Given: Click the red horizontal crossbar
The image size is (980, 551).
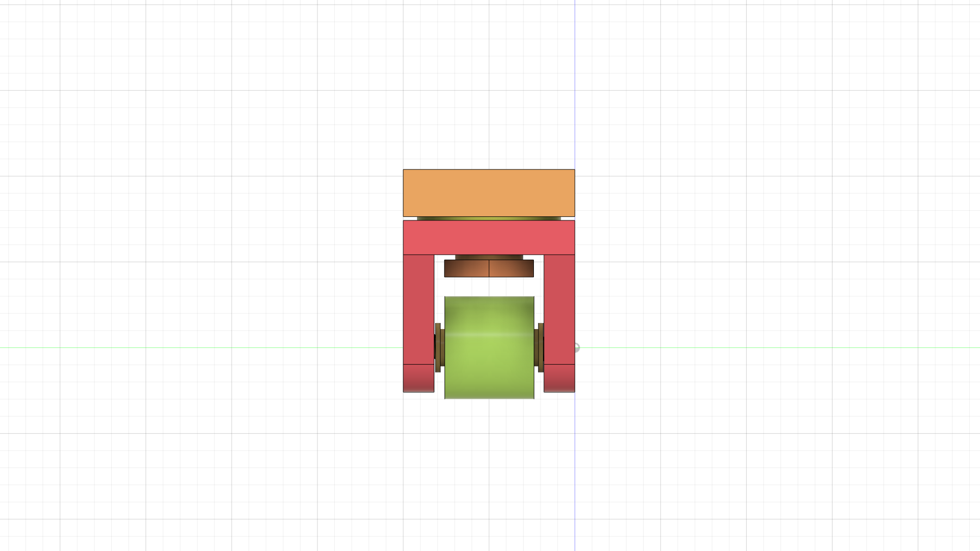Looking at the screenshot, I should pos(488,237).
